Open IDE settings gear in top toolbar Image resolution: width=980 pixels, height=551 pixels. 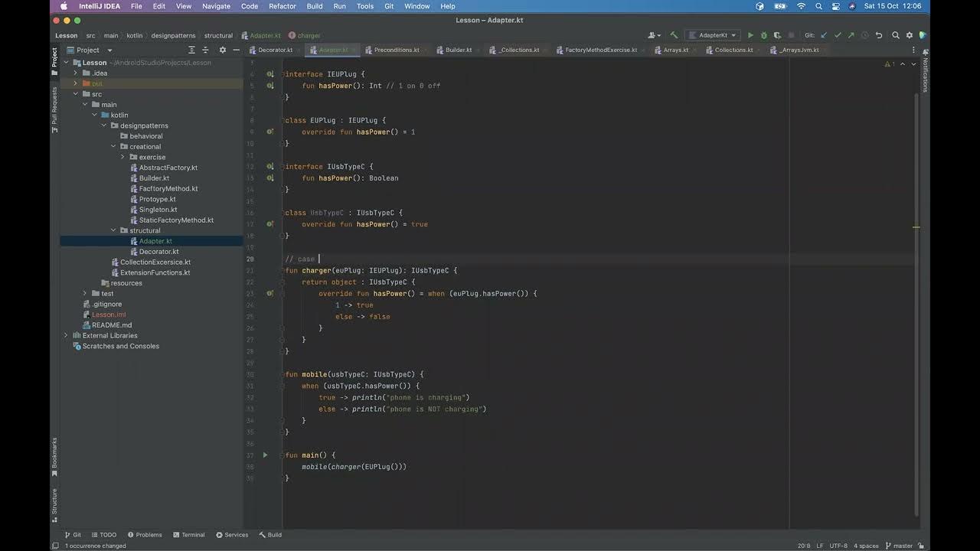click(x=910, y=35)
